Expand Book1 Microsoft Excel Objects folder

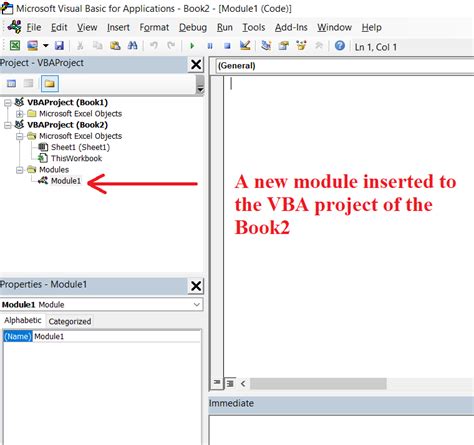(x=20, y=114)
